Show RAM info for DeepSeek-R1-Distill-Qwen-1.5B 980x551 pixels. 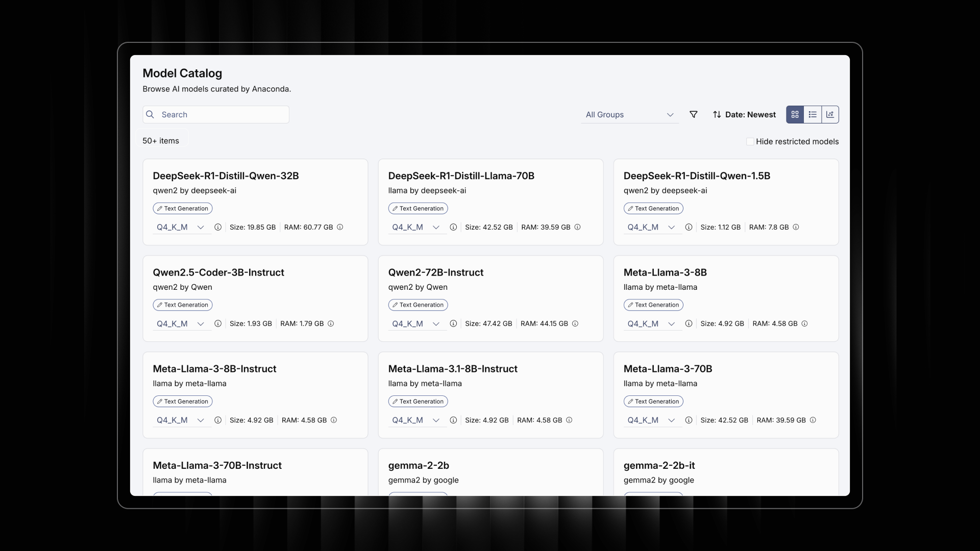coord(796,227)
